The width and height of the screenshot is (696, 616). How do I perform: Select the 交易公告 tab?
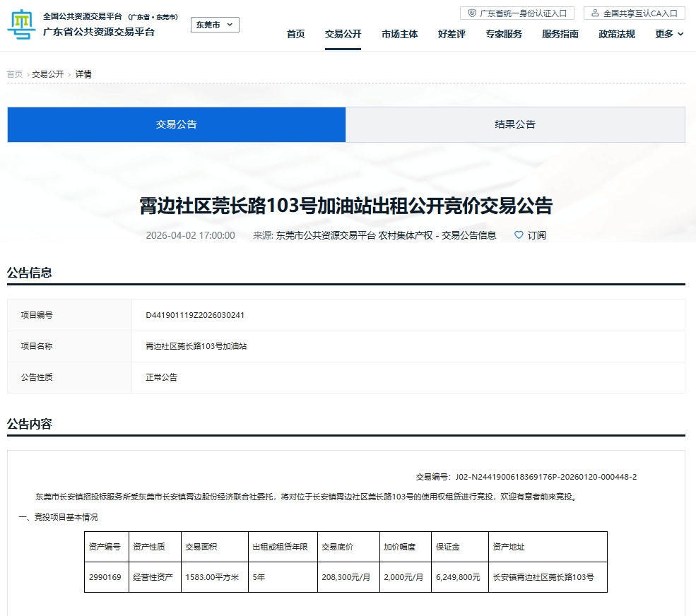point(177,124)
